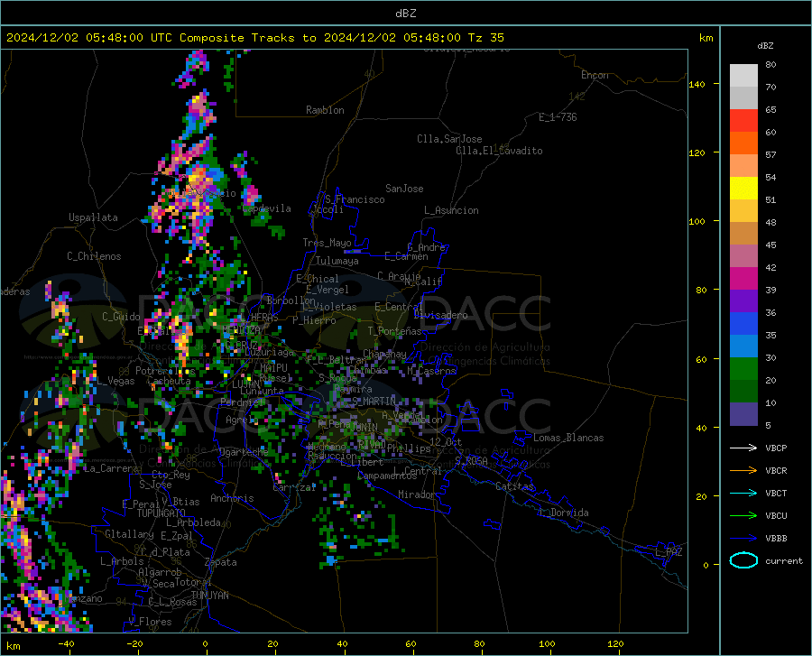
Task: Click the Uspallata map label
Action: pyautogui.click(x=93, y=217)
